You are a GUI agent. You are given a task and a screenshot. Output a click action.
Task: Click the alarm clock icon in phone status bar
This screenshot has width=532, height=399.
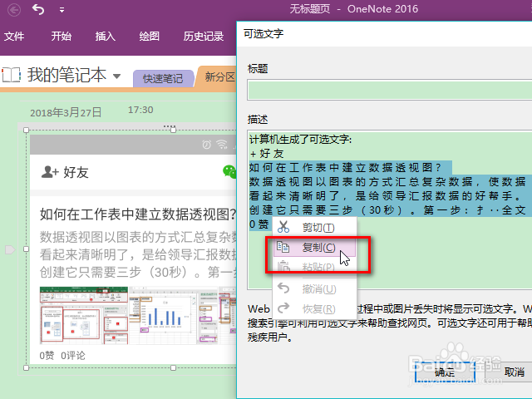[207, 145]
